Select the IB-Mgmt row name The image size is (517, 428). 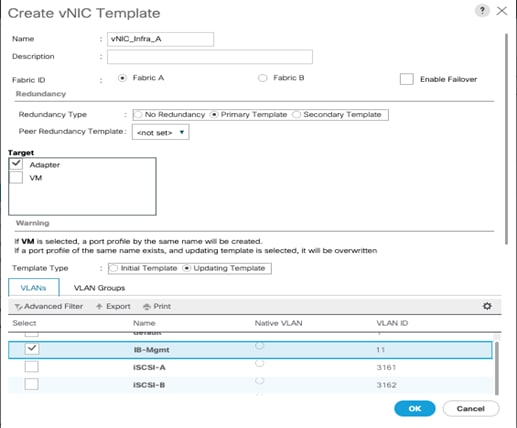(151, 350)
